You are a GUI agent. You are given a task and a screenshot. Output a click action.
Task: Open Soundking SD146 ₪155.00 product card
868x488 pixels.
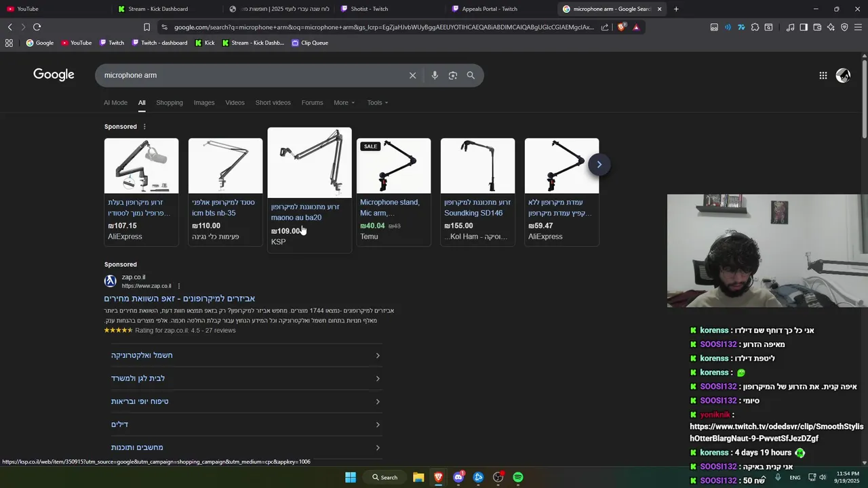click(x=477, y=191)
